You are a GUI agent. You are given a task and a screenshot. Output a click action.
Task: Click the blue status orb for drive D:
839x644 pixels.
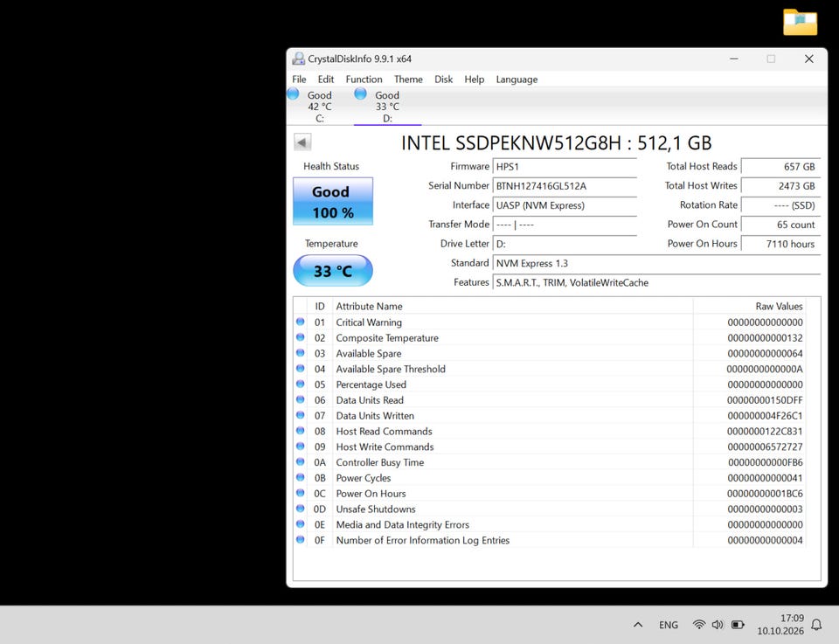pos(361,94)
